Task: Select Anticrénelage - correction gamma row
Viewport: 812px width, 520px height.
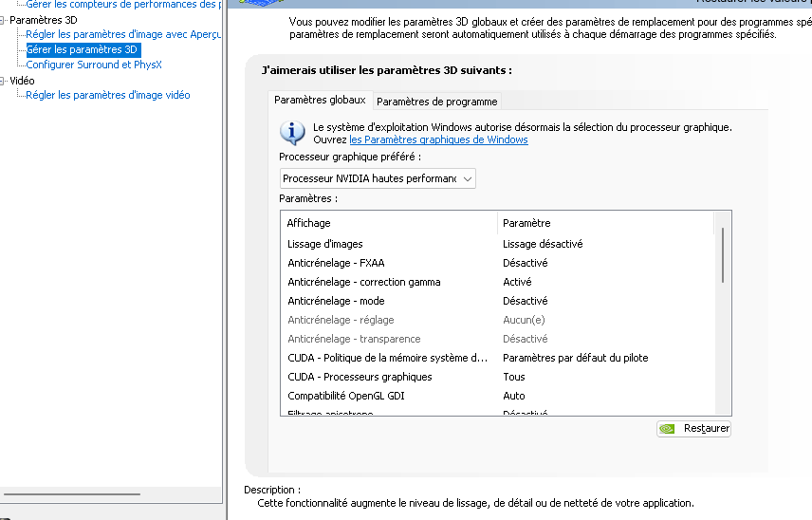Action: click(x=497, y=282)
